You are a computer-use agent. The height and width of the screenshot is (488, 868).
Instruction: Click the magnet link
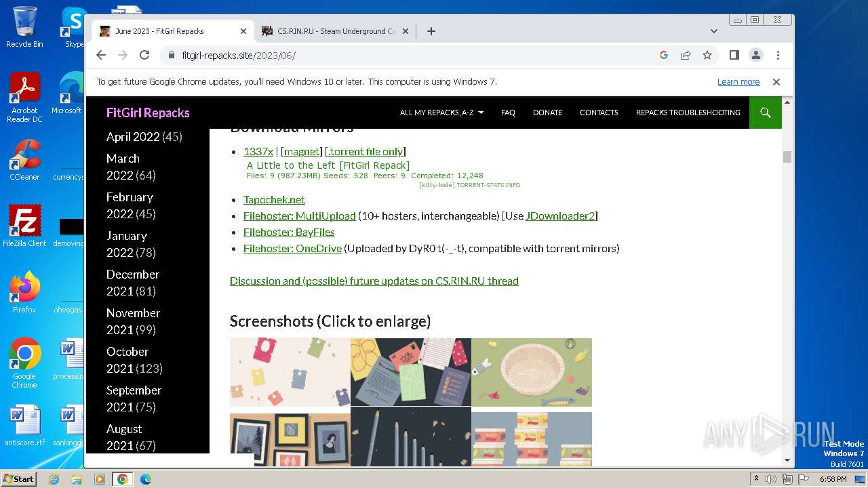pyautogui.click(x=302, y=152)
